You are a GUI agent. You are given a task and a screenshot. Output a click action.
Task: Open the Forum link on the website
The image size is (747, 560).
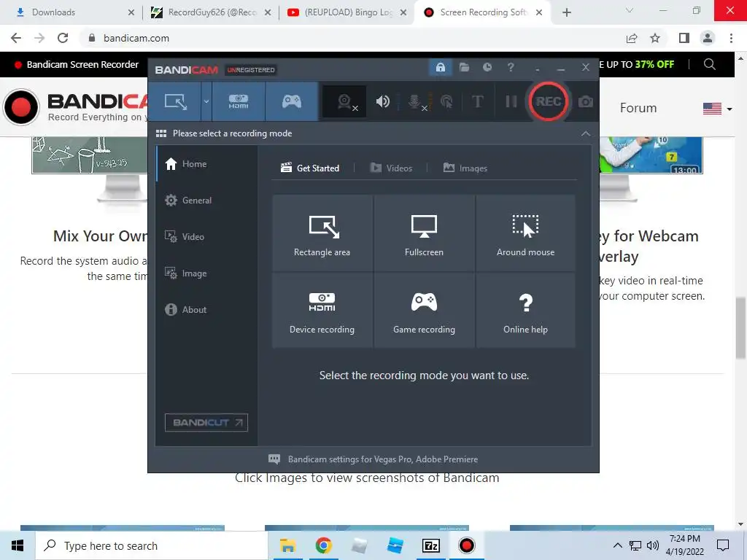click(x=638, y=108)
